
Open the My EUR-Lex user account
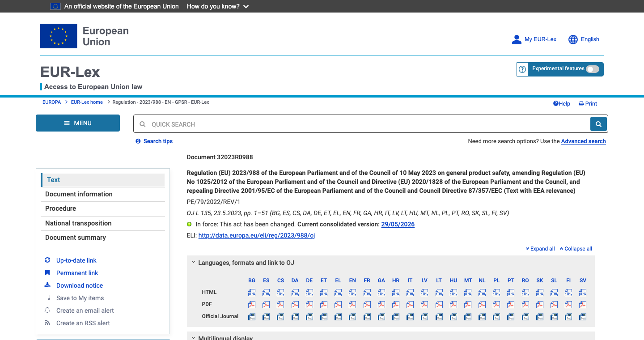pyautogui.click(x=534, y=39)
